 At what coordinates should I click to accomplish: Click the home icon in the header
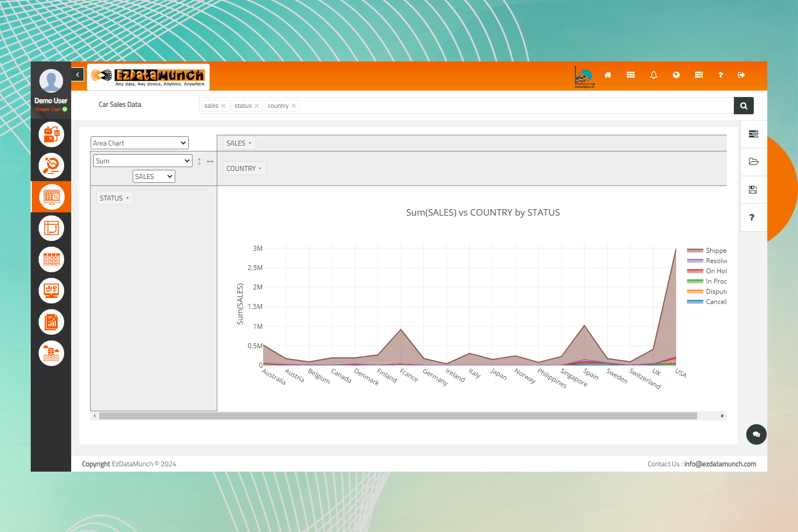(608, 75)
